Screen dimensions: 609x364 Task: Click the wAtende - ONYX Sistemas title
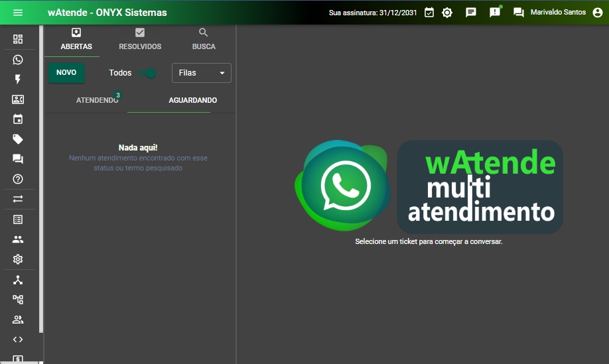pos(107,13)
